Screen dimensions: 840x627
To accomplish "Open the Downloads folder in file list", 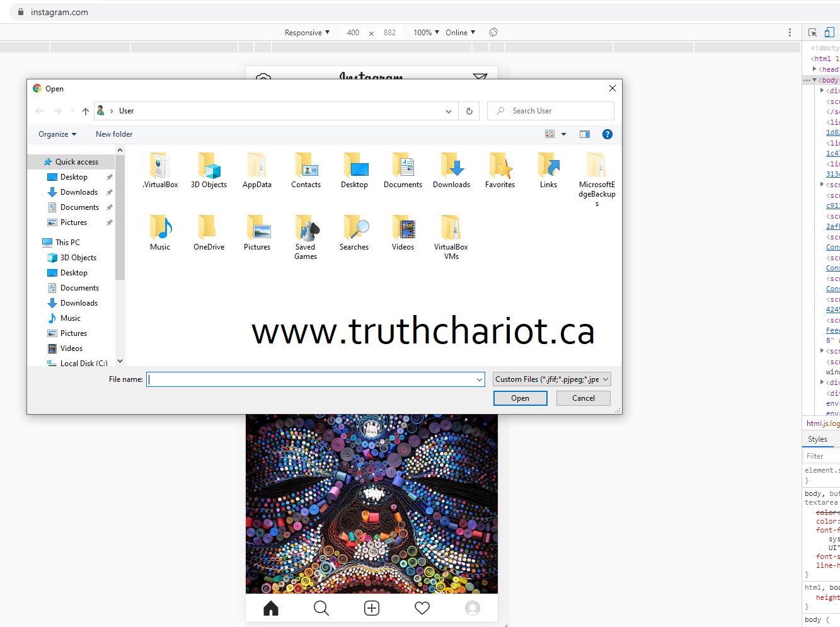I will pyautogui.click(x=451, y=170).
